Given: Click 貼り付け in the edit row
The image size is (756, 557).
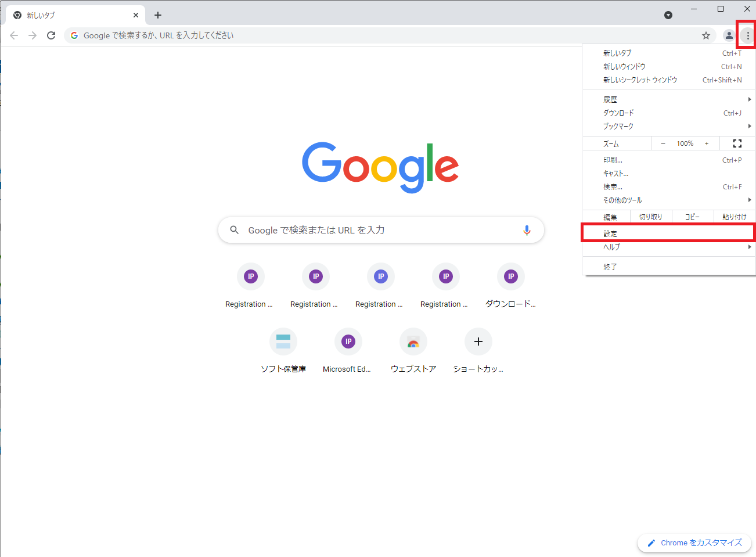Looking at the screenshot, I should point(735,217).
